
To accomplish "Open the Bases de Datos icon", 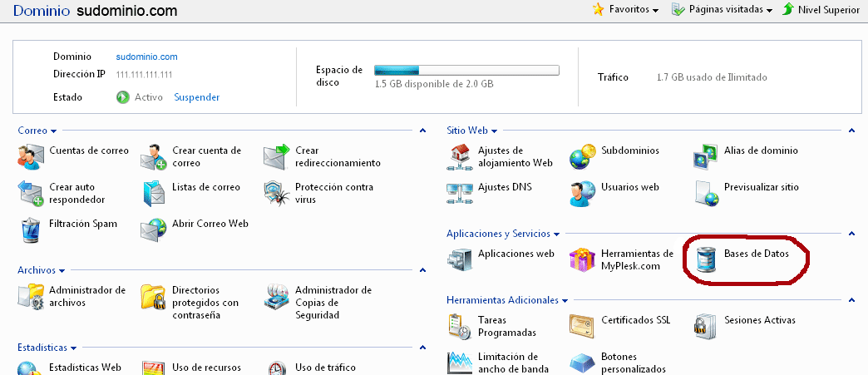I will [x=707, y=259].
